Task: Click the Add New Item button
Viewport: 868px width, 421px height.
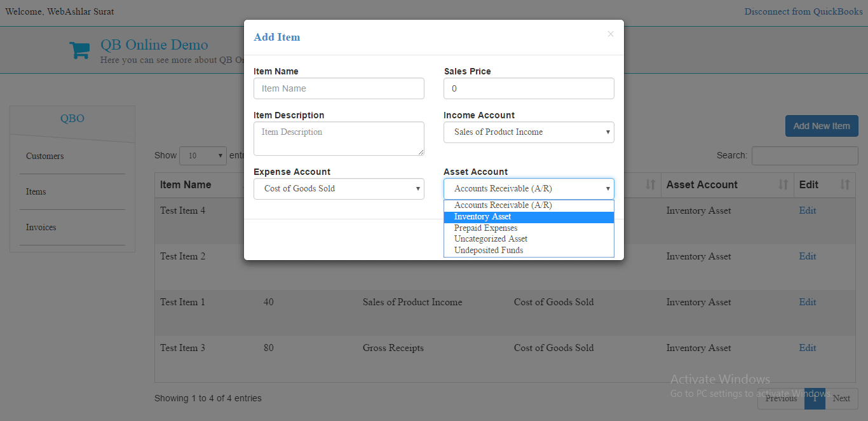Action: click(822, 126)
